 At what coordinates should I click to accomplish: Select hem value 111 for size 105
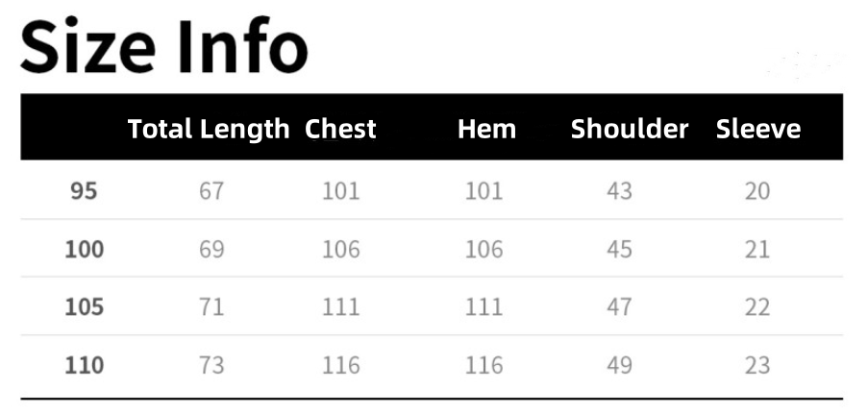[484, 307]
